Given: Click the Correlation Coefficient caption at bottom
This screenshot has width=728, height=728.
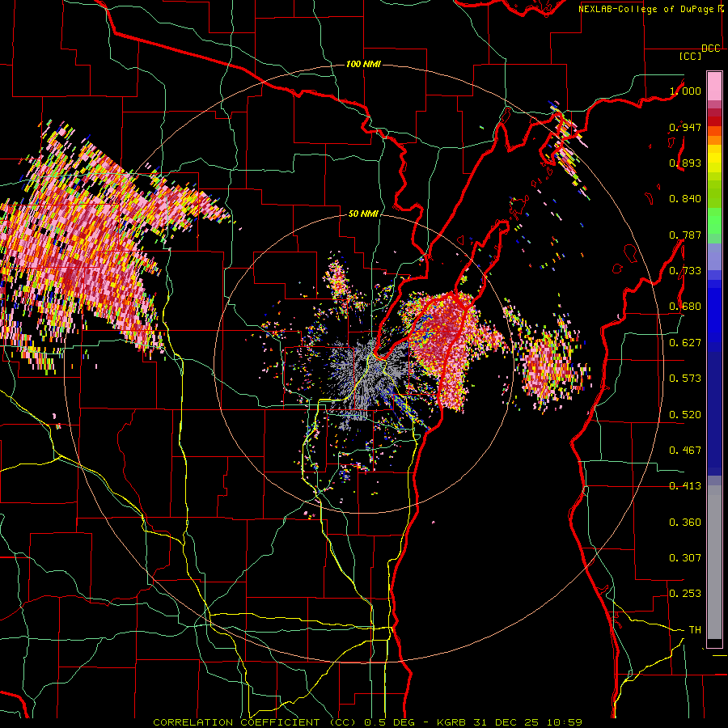Looking at the screenshot, I should (x=367, y=722).
